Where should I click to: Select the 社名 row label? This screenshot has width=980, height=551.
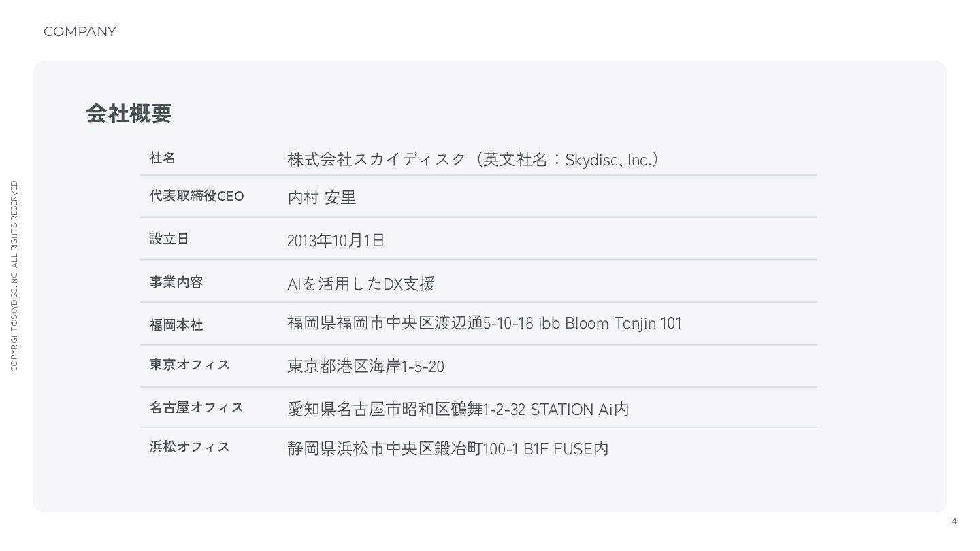click(163, 158)
